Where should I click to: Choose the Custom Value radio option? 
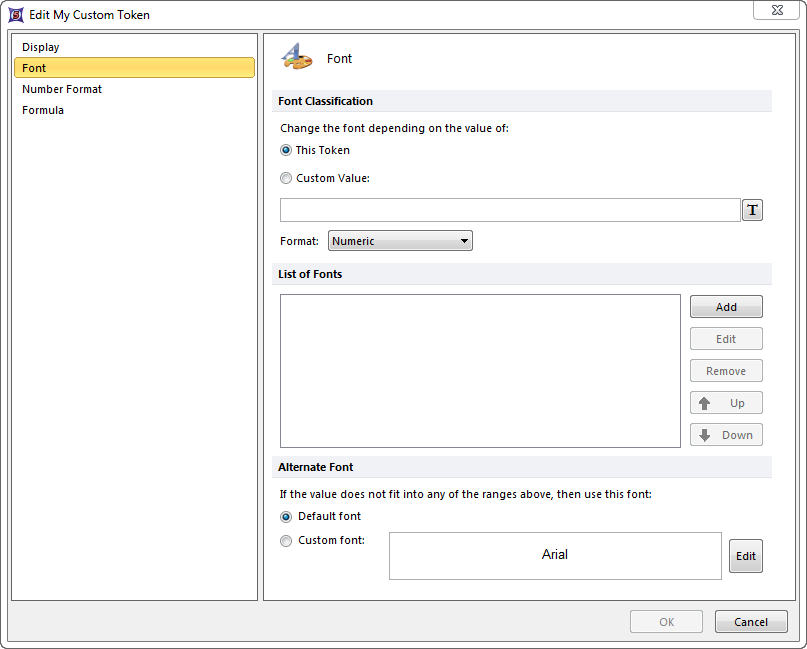287,178
